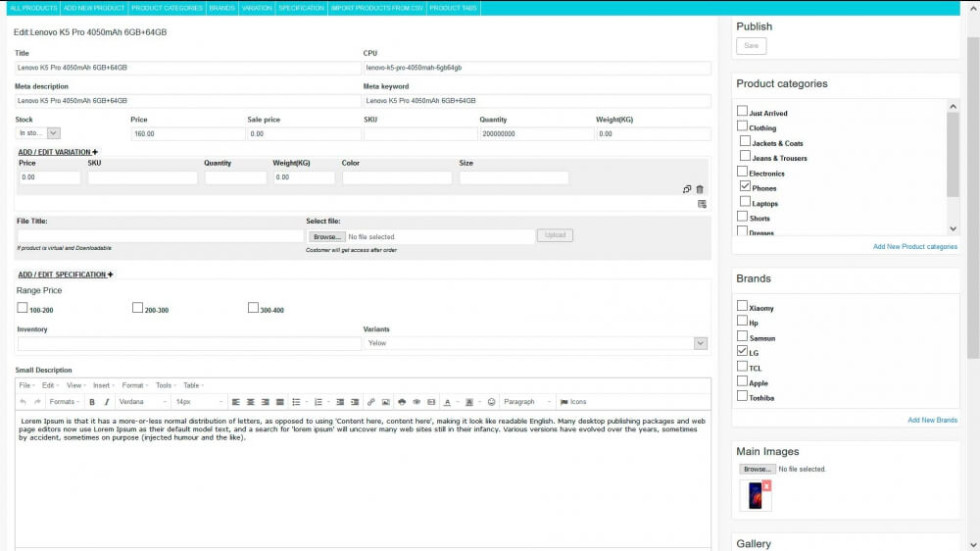Click the add-row icon below the variation trash icon

pos(702,204)
